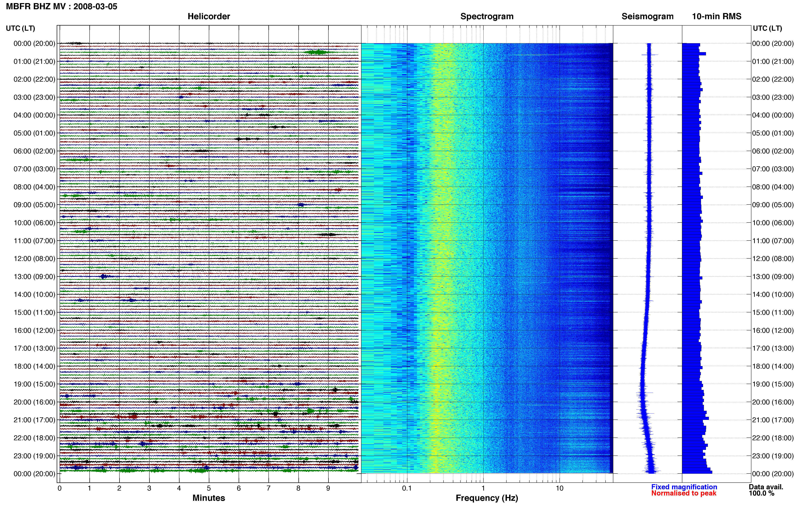The image size is (812, 508).
Task: Click left time label '12:00 (08:00)'
Action: (34, 259)
